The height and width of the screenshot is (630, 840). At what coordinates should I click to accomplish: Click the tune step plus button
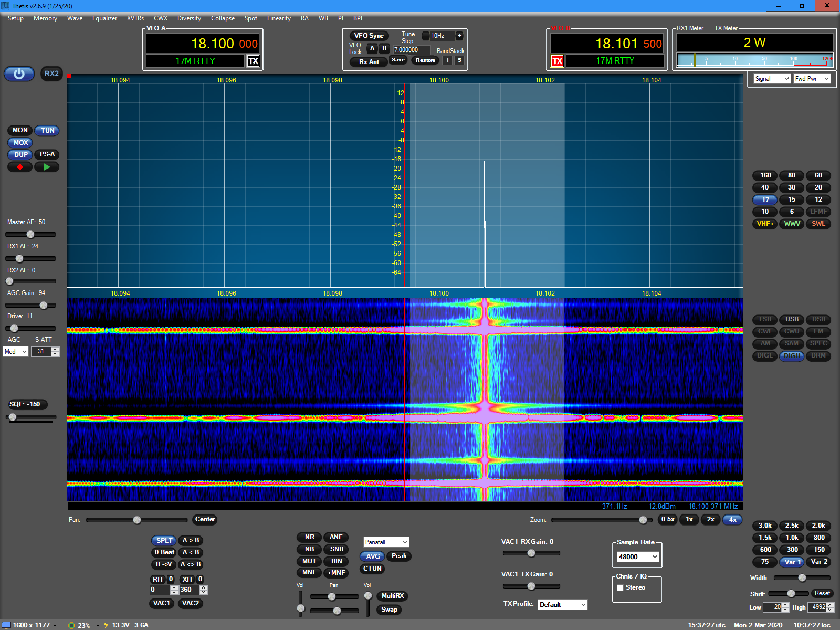click(x=459, y=36)
